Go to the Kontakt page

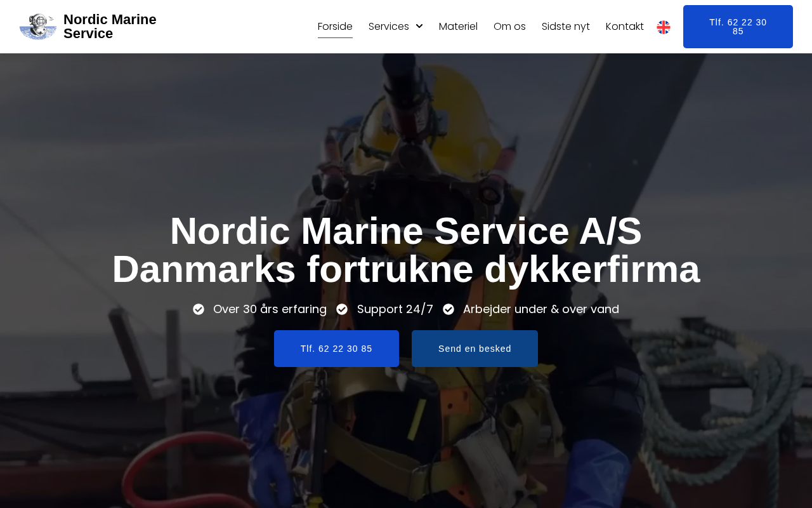pos(625,26)
